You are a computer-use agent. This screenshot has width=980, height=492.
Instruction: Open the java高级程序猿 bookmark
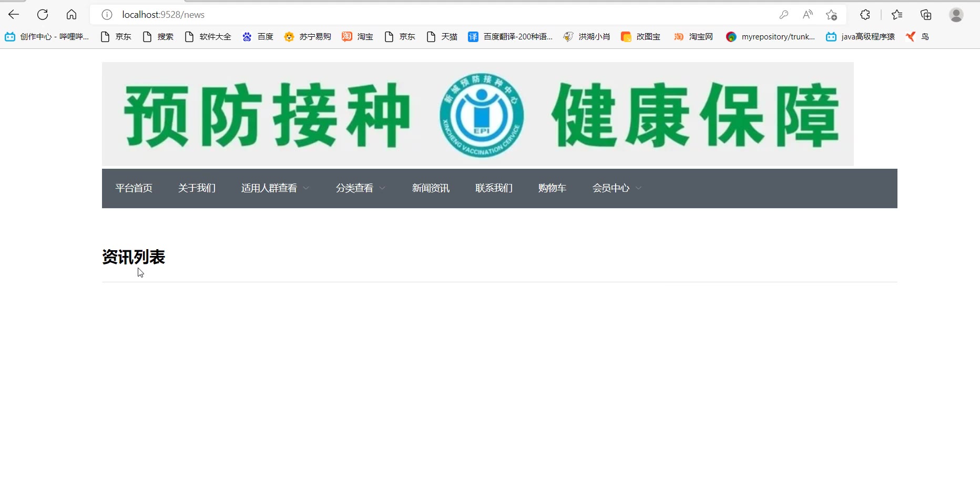click(x=860, y=37)
